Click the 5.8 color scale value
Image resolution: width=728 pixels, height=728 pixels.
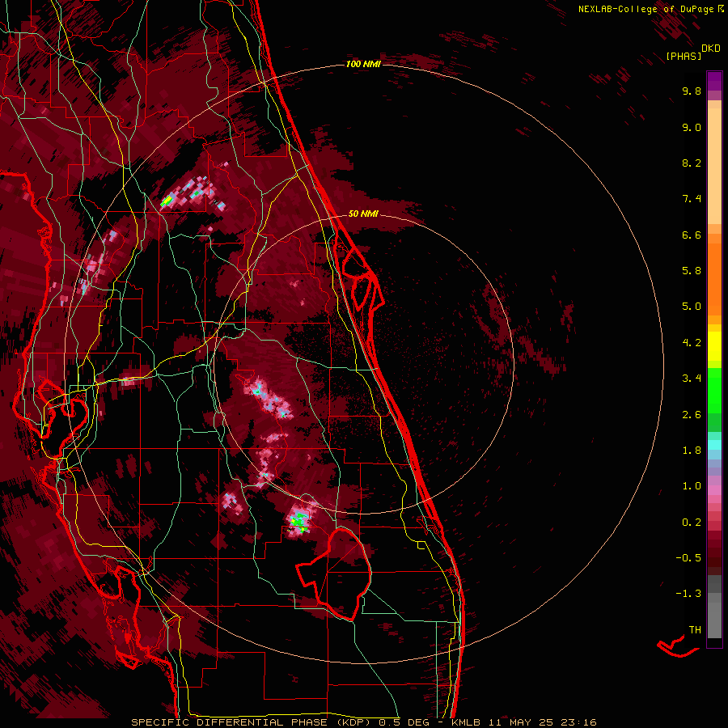(692, 271)
